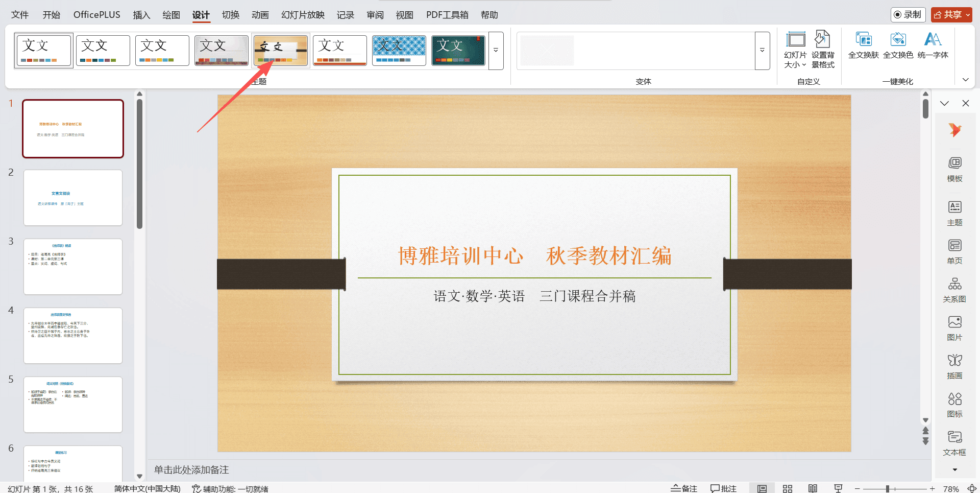Collapse the OfficePLUS side pane options chevron
Image resolution: width=980 pixels, height=493 pixels.
point(945,103)
